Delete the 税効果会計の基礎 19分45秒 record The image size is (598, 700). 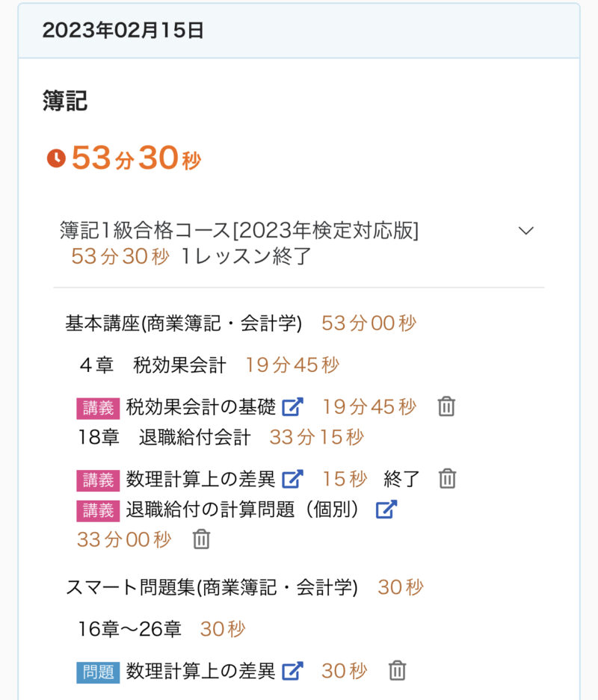tap(446, 407)
